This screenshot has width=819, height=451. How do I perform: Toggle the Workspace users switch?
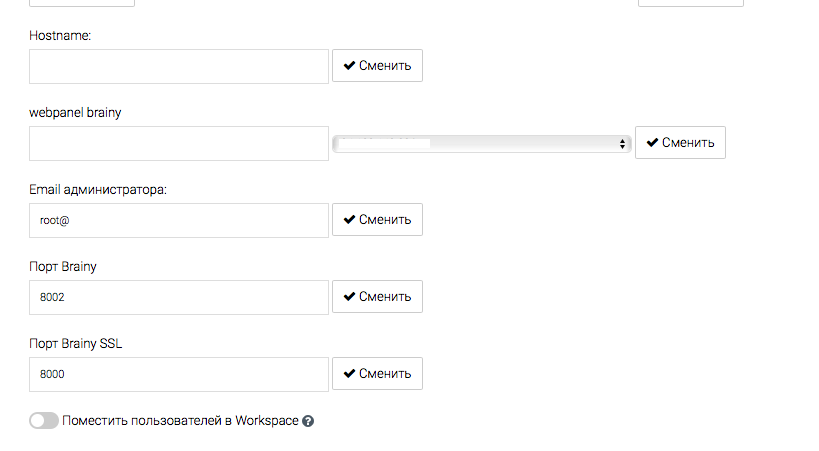44,421
